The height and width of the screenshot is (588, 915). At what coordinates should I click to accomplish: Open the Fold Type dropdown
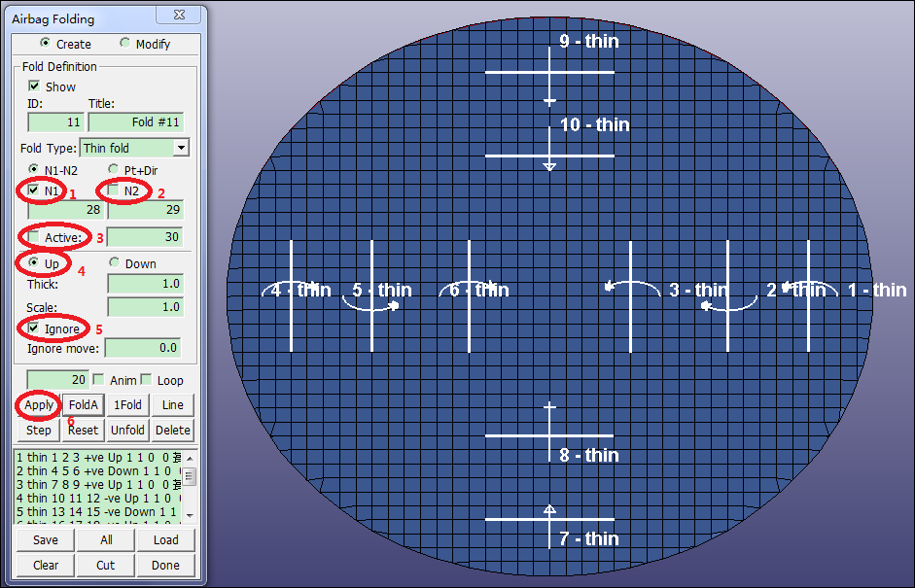[x=181, y=148]
